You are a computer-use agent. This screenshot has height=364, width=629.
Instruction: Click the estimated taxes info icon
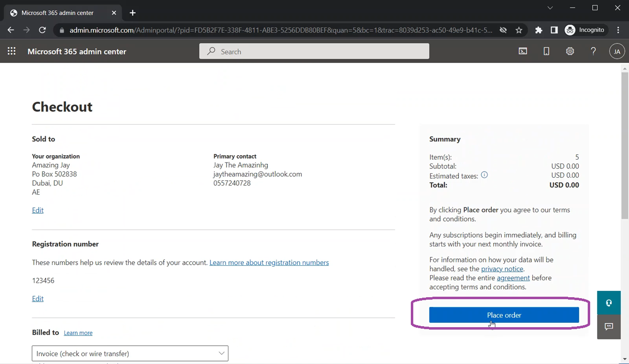[x=484, y=175]
